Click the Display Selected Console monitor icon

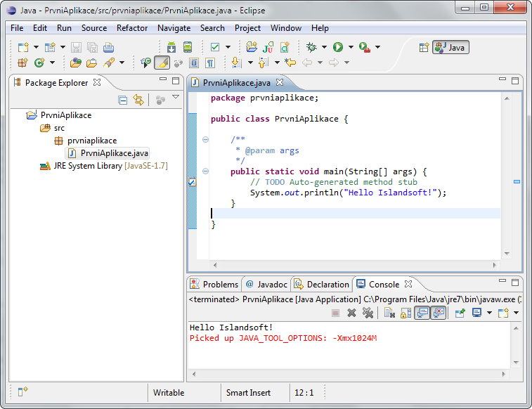476,313
